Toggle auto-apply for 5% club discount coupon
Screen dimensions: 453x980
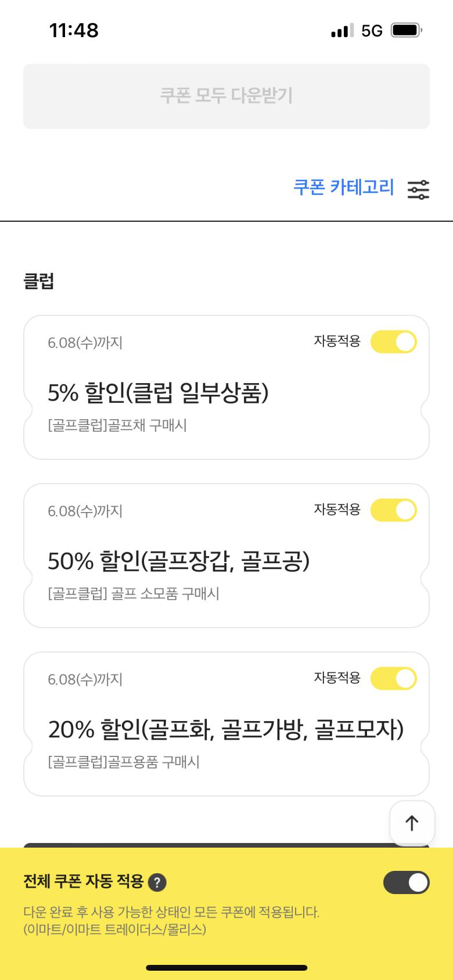pyautogui.click(x=394, y=342)
